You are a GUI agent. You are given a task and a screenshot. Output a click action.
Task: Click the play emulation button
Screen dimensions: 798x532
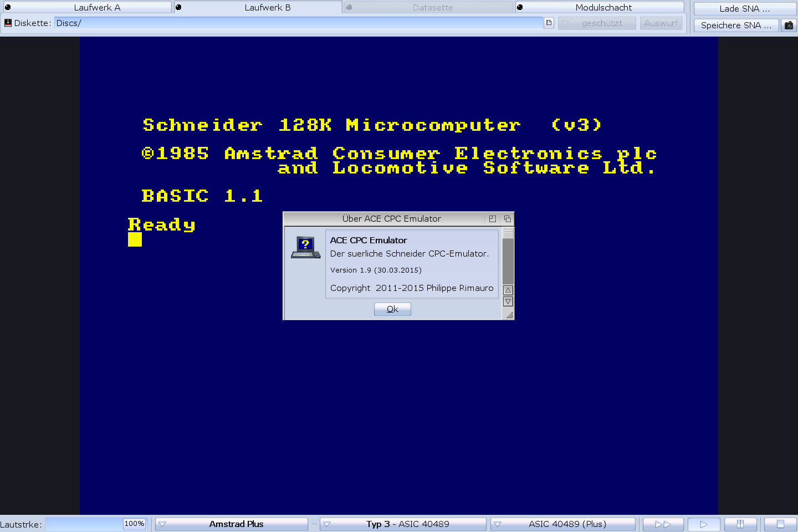pos(704,524)
